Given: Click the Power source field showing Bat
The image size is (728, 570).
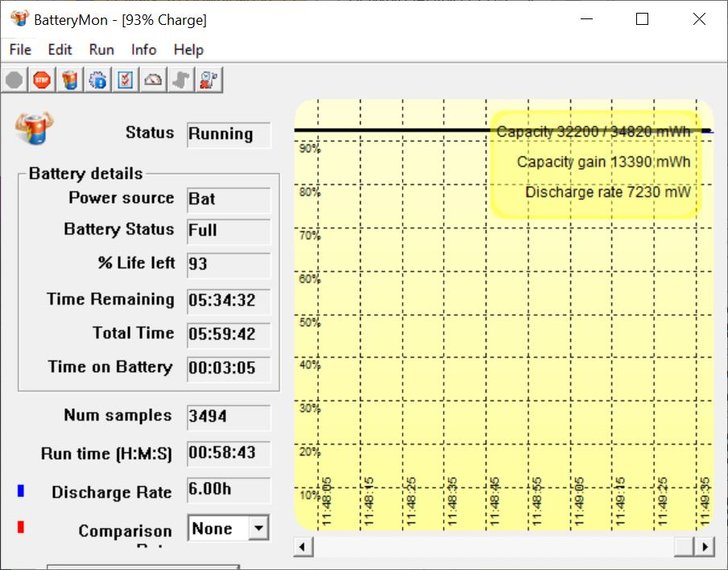Looking at the screenshot, I should [x=228, y=200].
